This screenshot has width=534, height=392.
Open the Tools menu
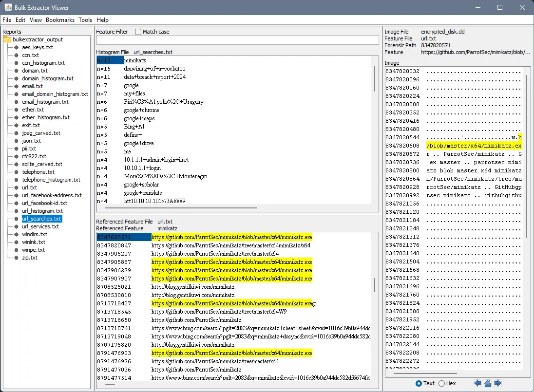point(85,20)
